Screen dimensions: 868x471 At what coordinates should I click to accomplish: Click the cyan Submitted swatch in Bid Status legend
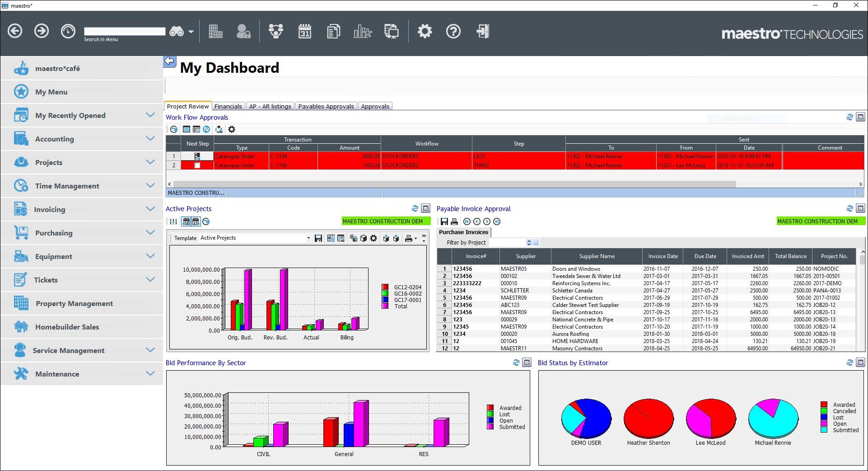824,430
